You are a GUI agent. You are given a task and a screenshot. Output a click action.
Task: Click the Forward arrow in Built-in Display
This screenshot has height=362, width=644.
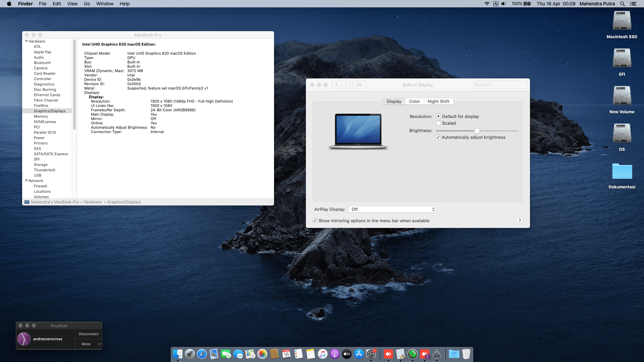click(346, 85)
